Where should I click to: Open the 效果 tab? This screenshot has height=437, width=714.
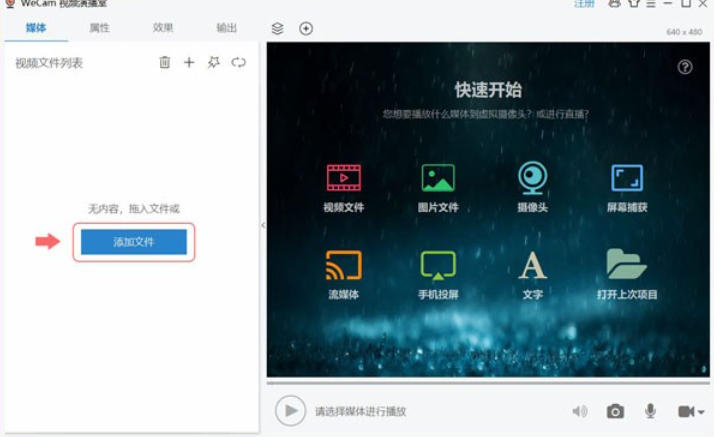tap(163, 28)
